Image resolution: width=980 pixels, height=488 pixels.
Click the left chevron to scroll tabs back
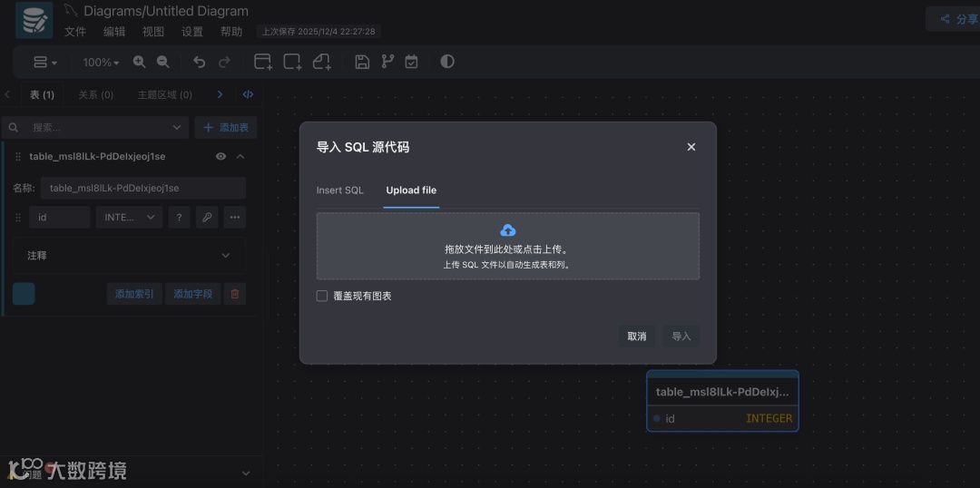[7, 95]
